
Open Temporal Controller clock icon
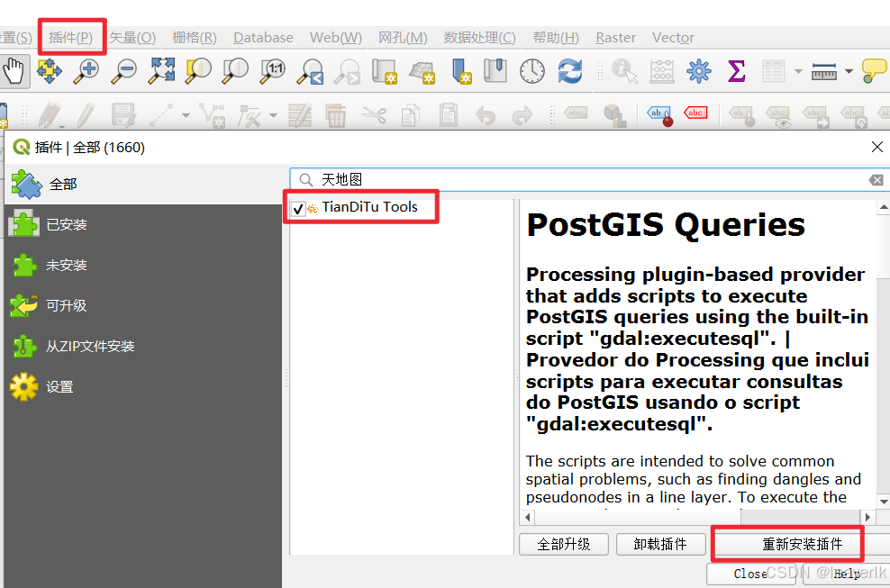532,71
